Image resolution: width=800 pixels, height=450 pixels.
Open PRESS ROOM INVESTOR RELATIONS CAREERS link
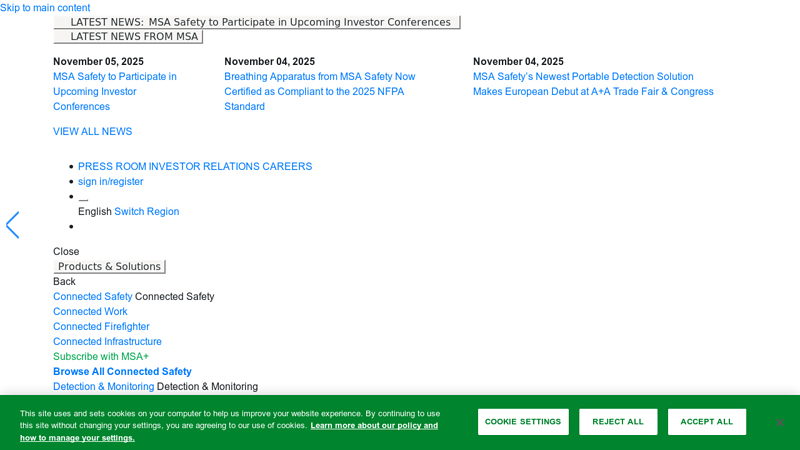pos(195,166)
